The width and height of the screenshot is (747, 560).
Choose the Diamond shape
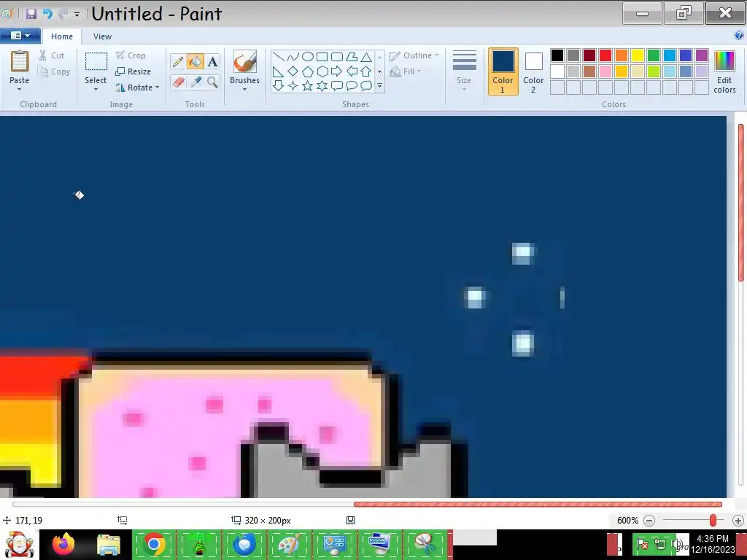(293, 71)
